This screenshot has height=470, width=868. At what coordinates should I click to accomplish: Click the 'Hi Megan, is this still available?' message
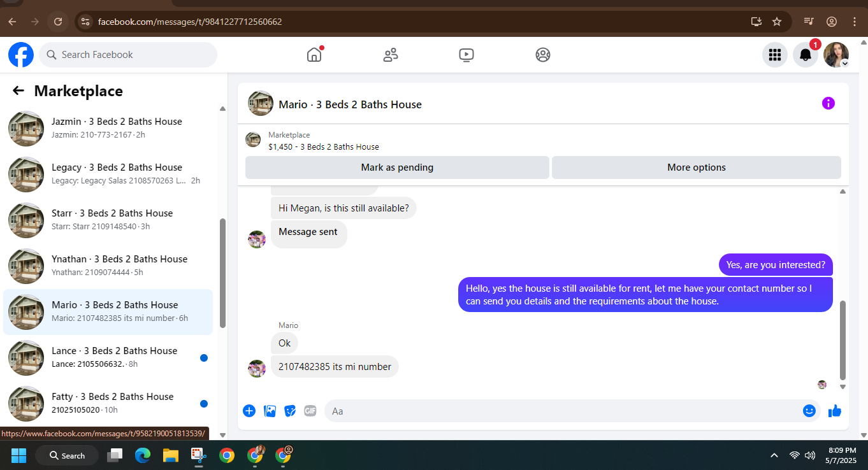point(344,208)
